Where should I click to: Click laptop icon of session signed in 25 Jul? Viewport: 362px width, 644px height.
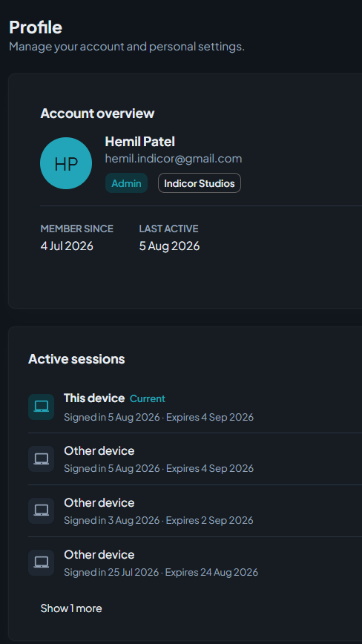click(41, 562)
